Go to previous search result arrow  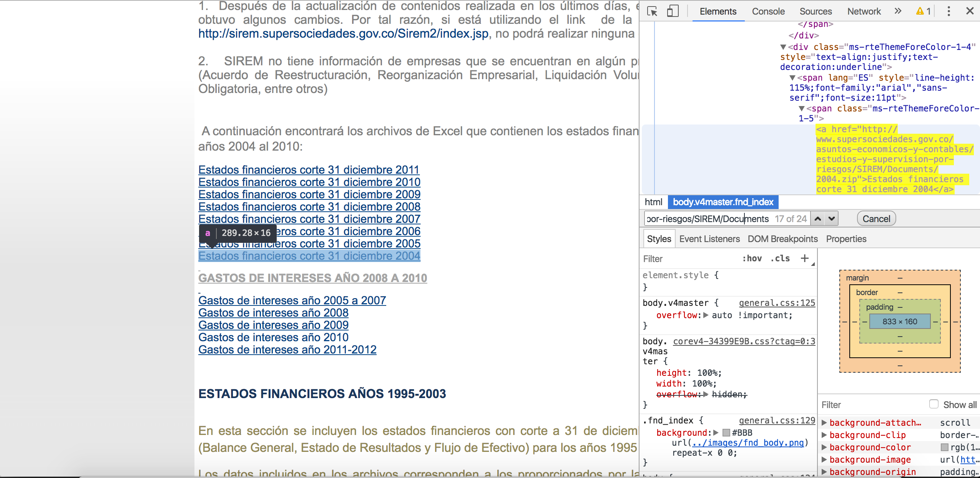(x=818, y=219)
